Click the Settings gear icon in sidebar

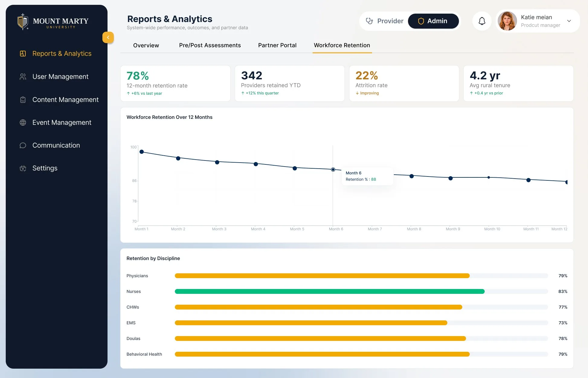23,168
